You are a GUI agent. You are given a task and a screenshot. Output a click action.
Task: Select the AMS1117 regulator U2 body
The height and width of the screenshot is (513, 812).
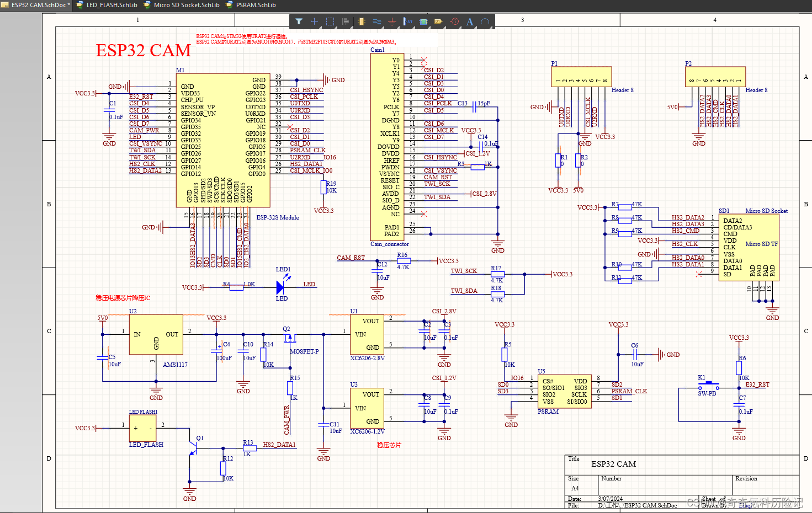click(x=156, y=335)
